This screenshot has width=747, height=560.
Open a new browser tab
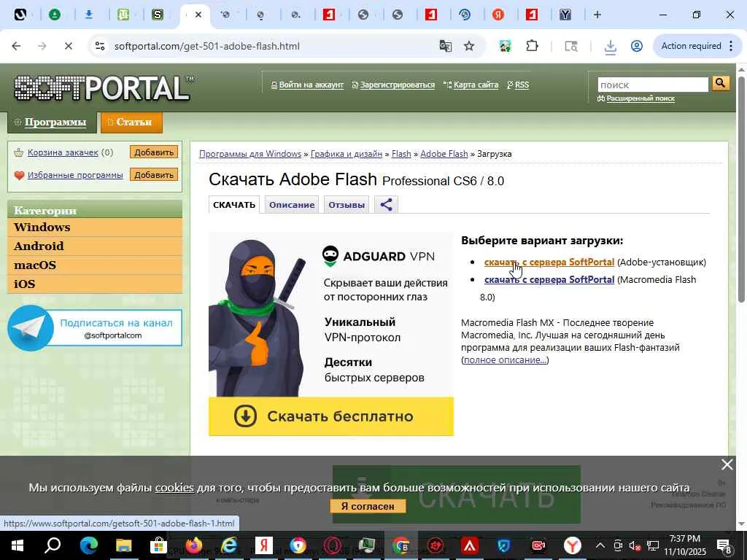click(597, 15)
